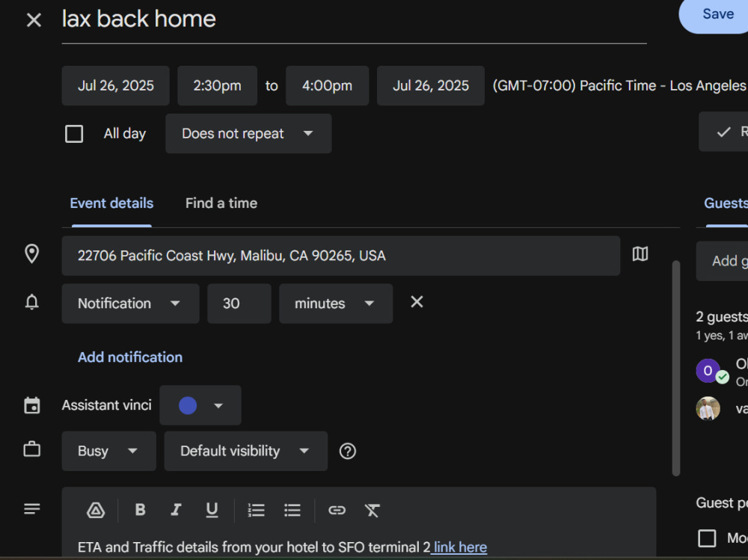Toggle italic formatting
Viewport: 748px width, 560px height.
click(176, 511)
